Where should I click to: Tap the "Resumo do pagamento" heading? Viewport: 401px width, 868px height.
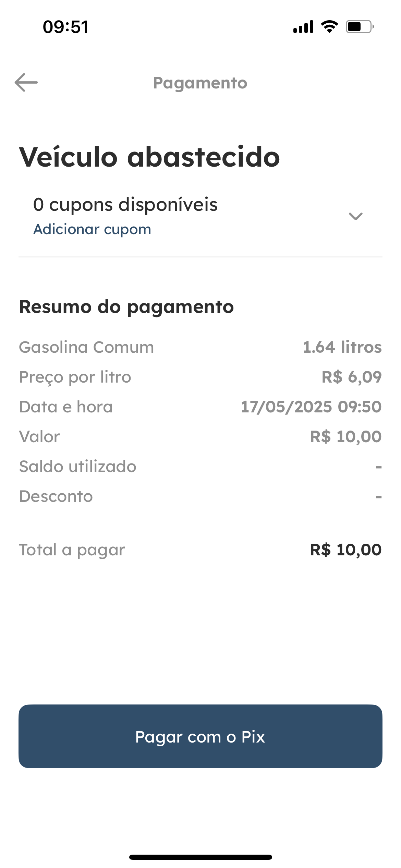(x=126, y=307)
